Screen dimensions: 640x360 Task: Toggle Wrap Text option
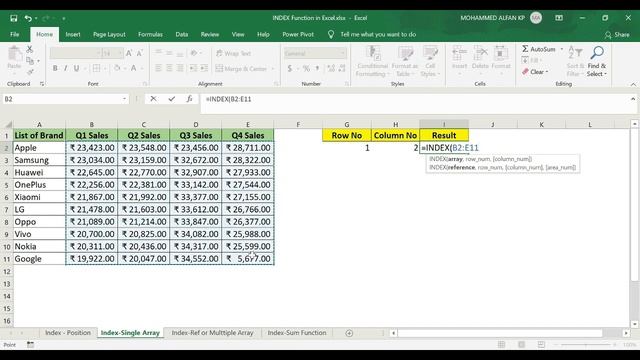pyautogui.click(x=233, y=53)
